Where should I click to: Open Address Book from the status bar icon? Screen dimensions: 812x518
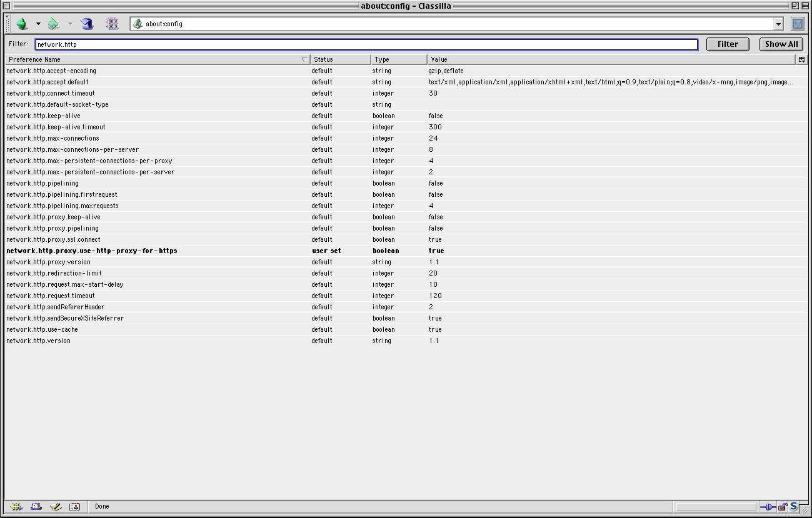pos(74,506)
